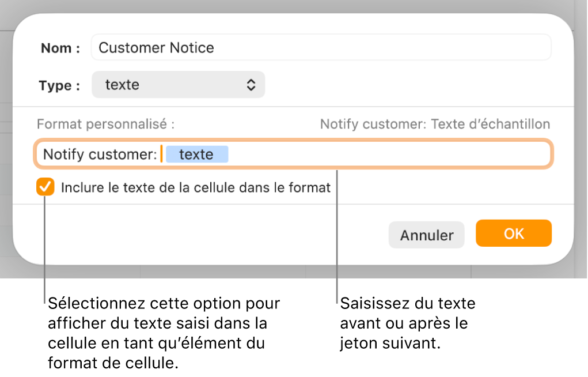Select the blue "texte" token in the format field

pyautogui.click(x=197, y=154)
